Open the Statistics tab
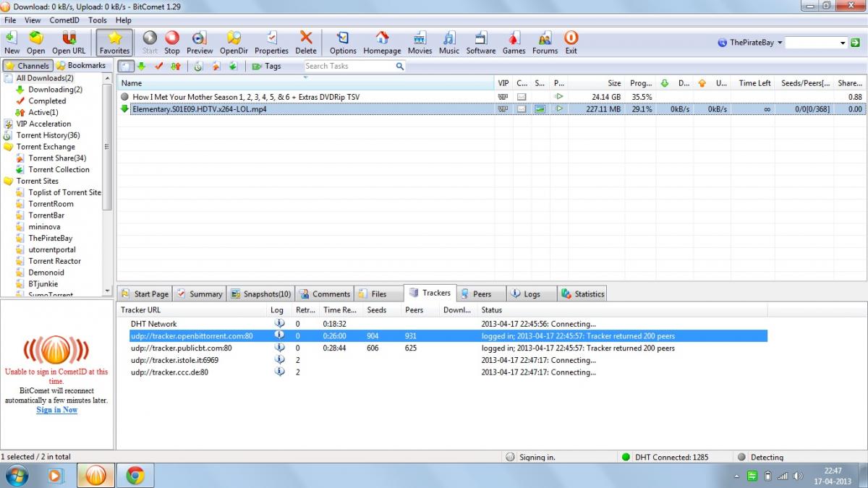The width and height of the screenshot is (868, 488). click(x=582, y=294)
